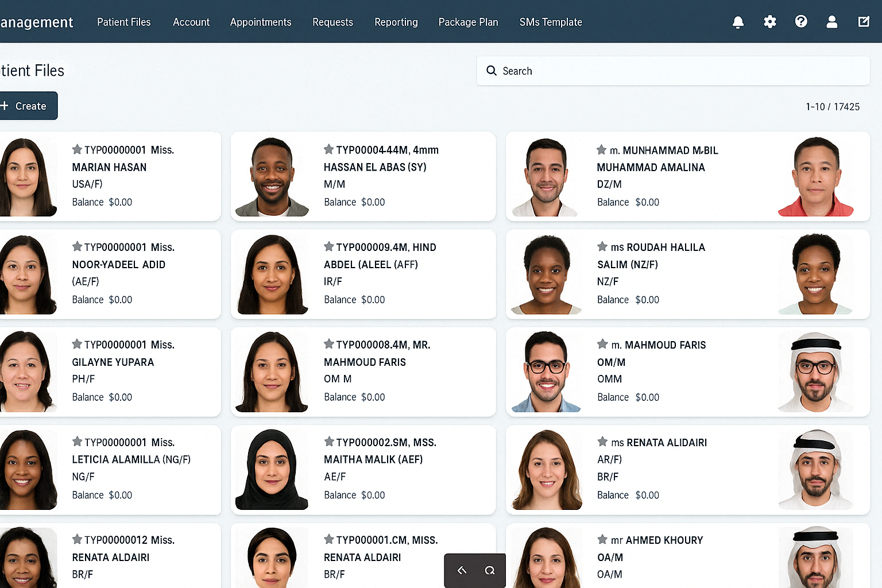Image resolution: width=882 pixels, height=588 pixels.
Task: Click the magnifier icon in the search bar
Action: pos(492,71)
